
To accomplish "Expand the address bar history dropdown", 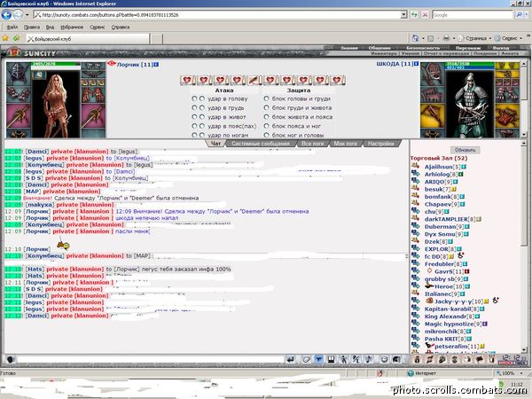I will click(x=403, y=15).
